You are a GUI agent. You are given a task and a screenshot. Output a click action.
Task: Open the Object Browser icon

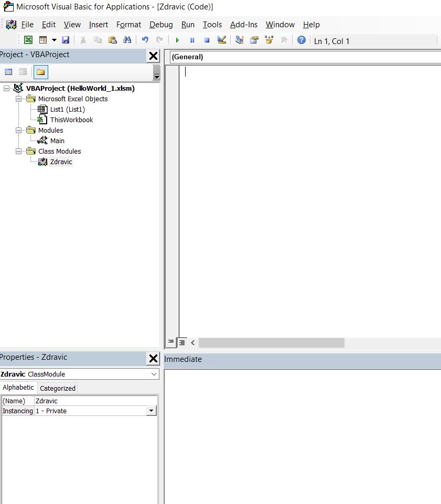(x=269, y=40)
